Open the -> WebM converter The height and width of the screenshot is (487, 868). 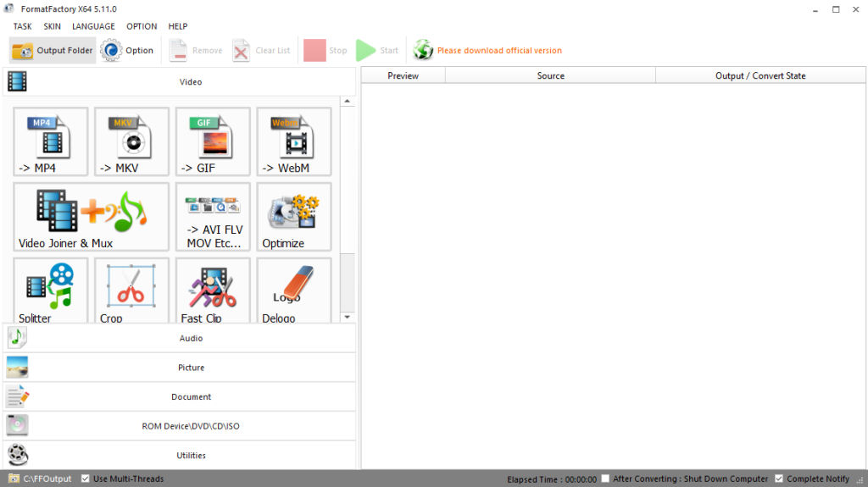[x=294, y=141]
